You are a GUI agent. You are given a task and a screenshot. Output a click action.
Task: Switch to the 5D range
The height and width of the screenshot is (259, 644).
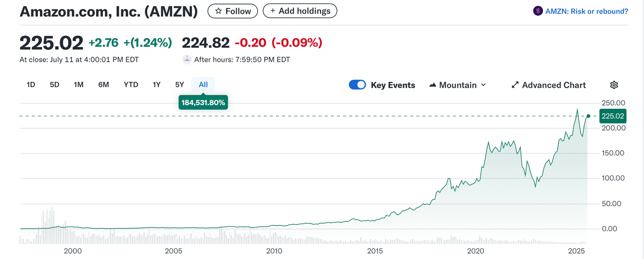(55, 85)
